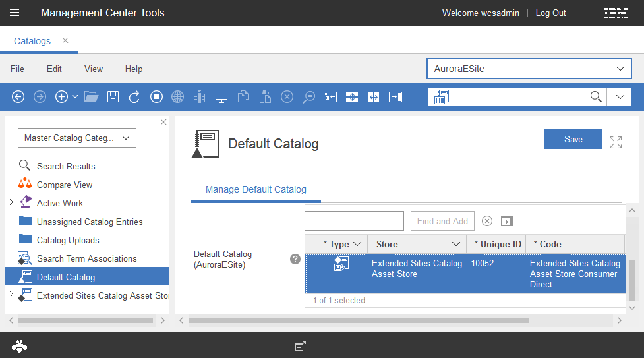Click the Paste clipboard toolbar icon
The image size is (644, 358).
pyautogui.click(x=265, y=97)
